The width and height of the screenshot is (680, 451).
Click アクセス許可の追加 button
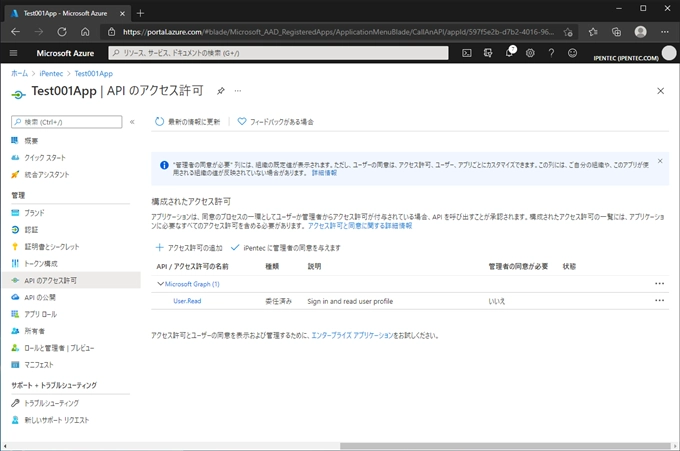[x=189, y=248]
